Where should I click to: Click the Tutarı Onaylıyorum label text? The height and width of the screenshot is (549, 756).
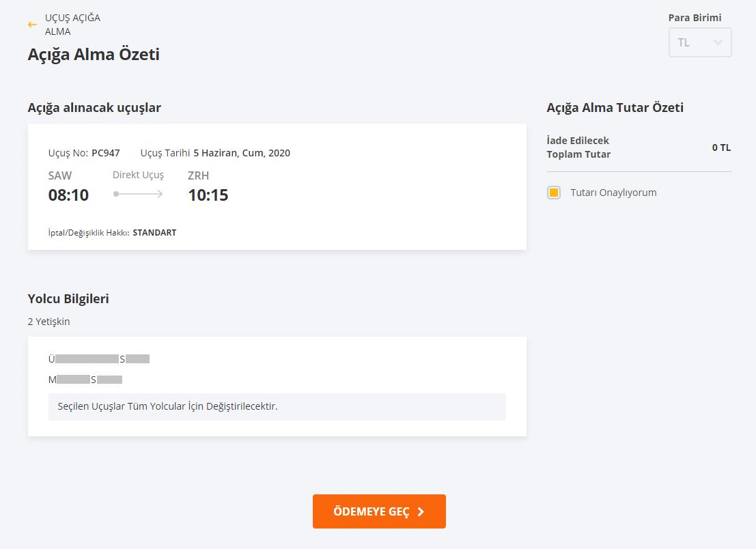click(x=613, y=193)
